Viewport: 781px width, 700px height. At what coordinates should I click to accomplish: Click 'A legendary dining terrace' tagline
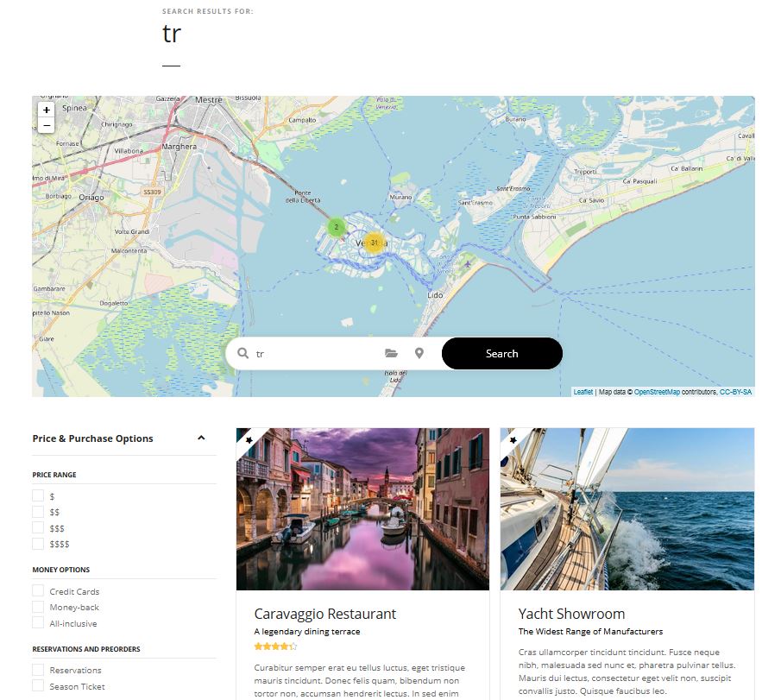(x=307, y=631)
